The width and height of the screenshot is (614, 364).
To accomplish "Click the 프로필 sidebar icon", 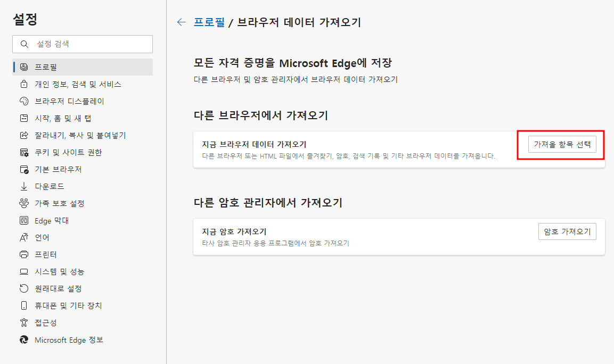I will [x=24, y=67].
